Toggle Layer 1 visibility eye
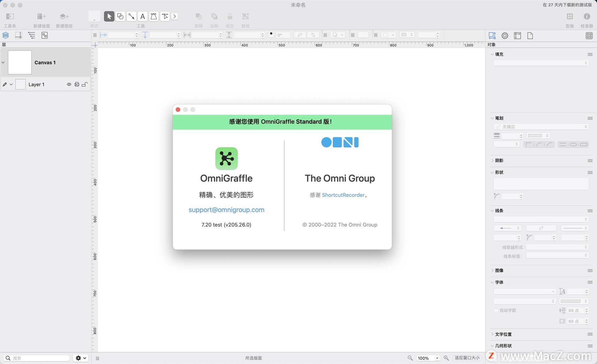The image size is (597, 364). 69,85
